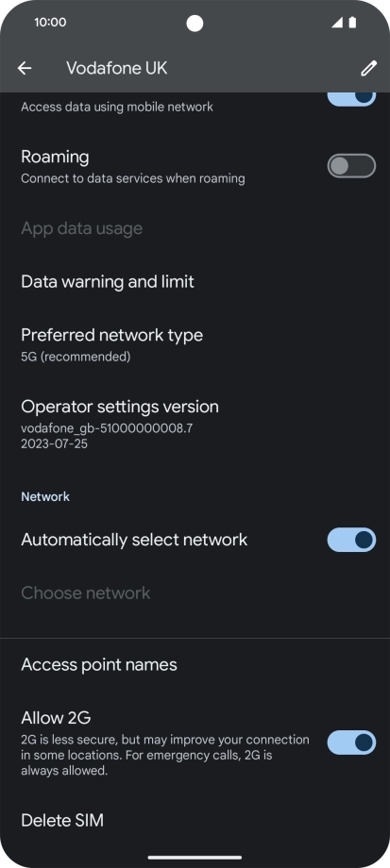390x868 pixels.
Task: Turn off the Allow 2G switch
Action: pyautogui.click(x=351, y=743)
